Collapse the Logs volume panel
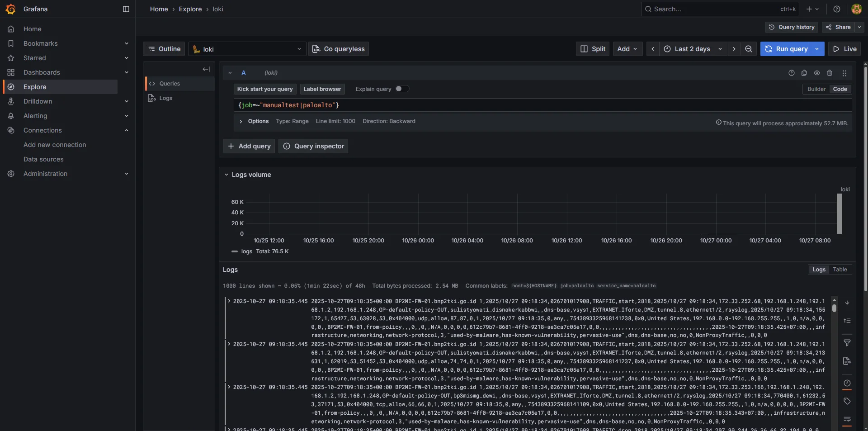The image size is (868, 431). 226,175
